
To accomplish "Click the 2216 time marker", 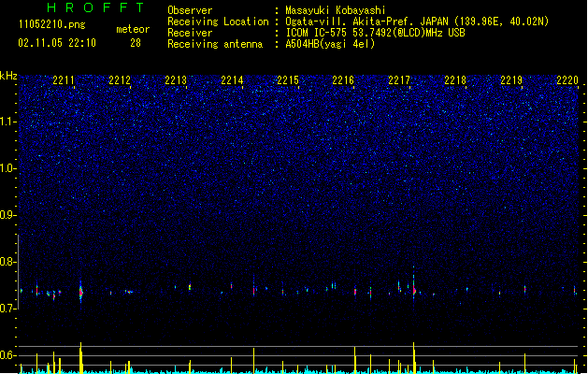I will (343, 79).
